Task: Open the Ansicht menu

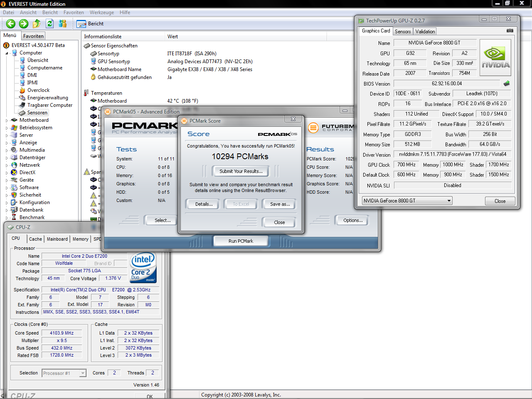Action: [x=28, y=12]
